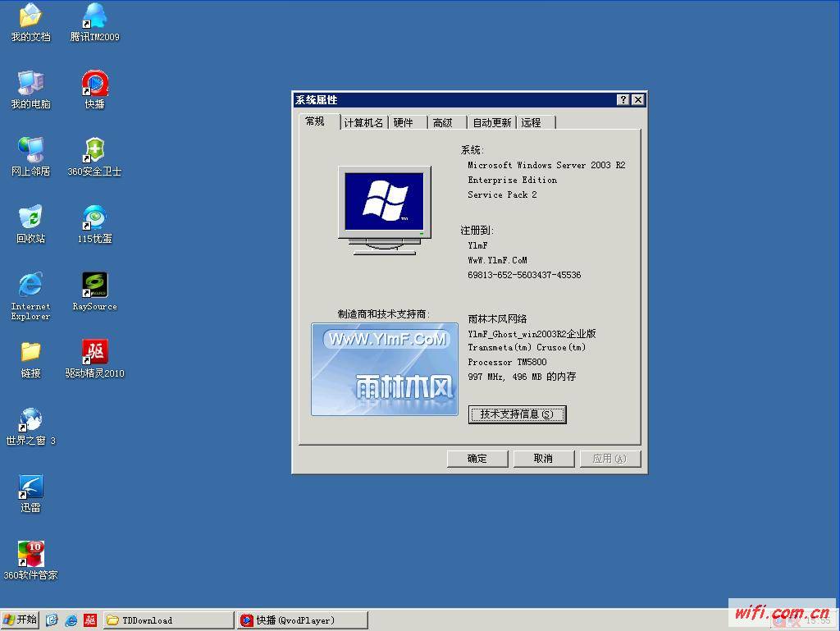The image size is (840, 631).
Task: Click the 技术支持信息 button
Action: click(x=517, y=414)
